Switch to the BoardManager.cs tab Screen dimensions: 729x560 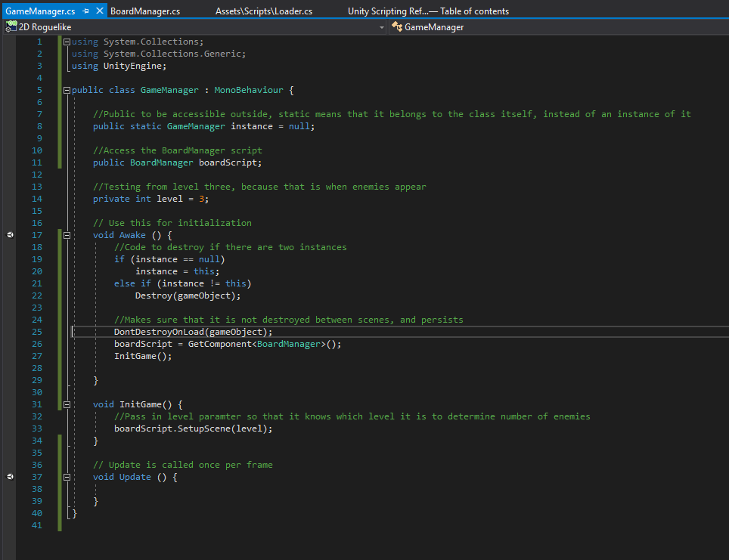145,11
